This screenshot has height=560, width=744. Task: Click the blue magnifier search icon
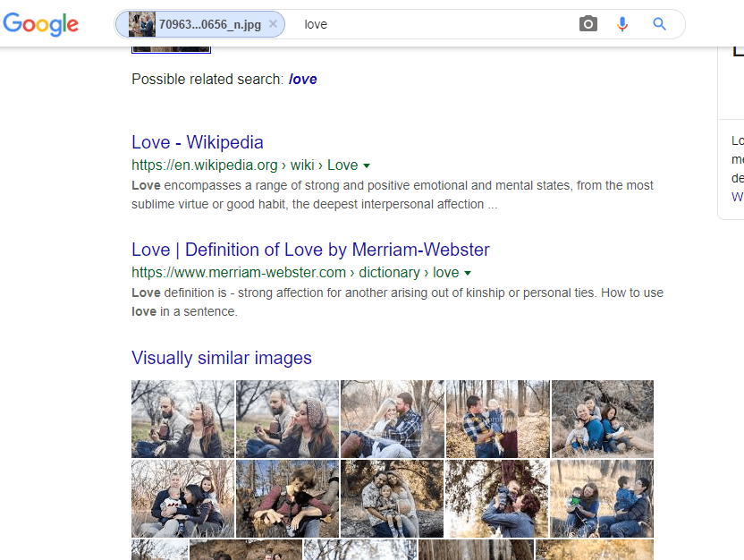(x=660, y=24)
